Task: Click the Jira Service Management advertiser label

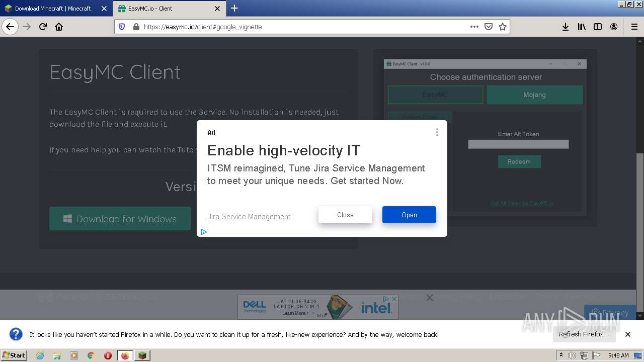Action: coord(249,217)
